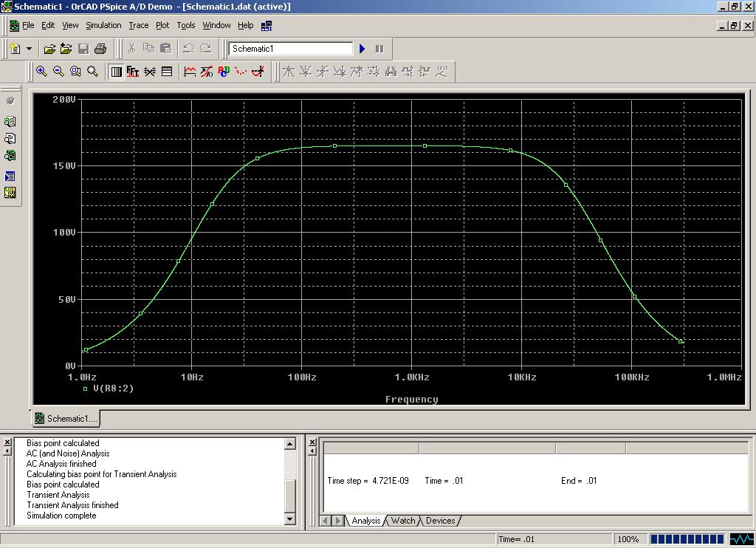
Task: Switch to the Analysis tab
Action: coord(365,521)
